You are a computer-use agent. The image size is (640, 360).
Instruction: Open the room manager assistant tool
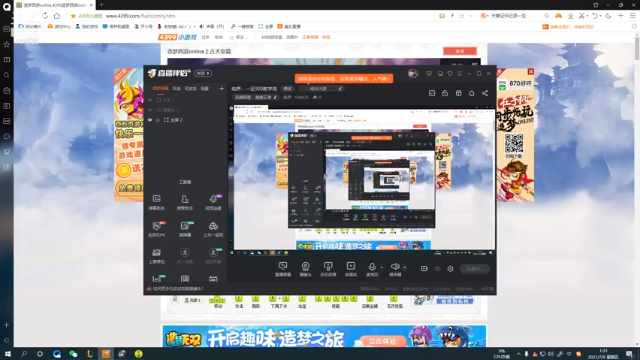(185, 202)
